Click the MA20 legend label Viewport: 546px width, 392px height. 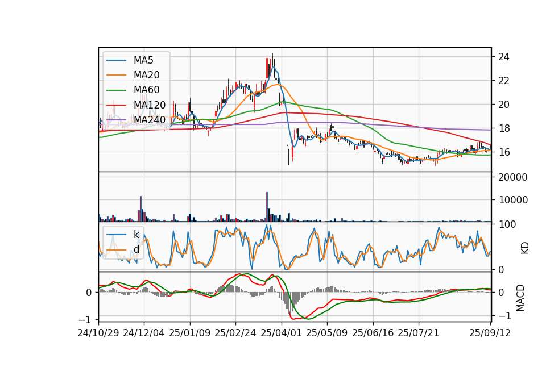pyautogui.click(x=146, y=75)
